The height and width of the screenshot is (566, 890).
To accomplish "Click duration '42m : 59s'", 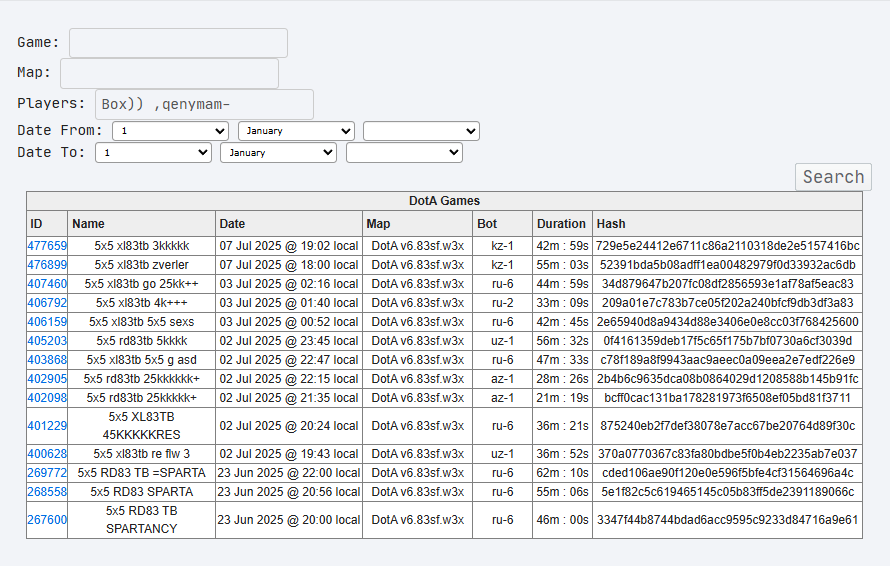I will (x=562, y=246).
